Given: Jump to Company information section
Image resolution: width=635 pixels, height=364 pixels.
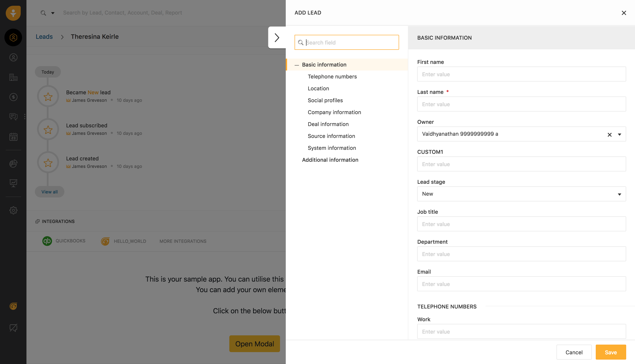Looking at the screenshot, I should pos(334,112).
